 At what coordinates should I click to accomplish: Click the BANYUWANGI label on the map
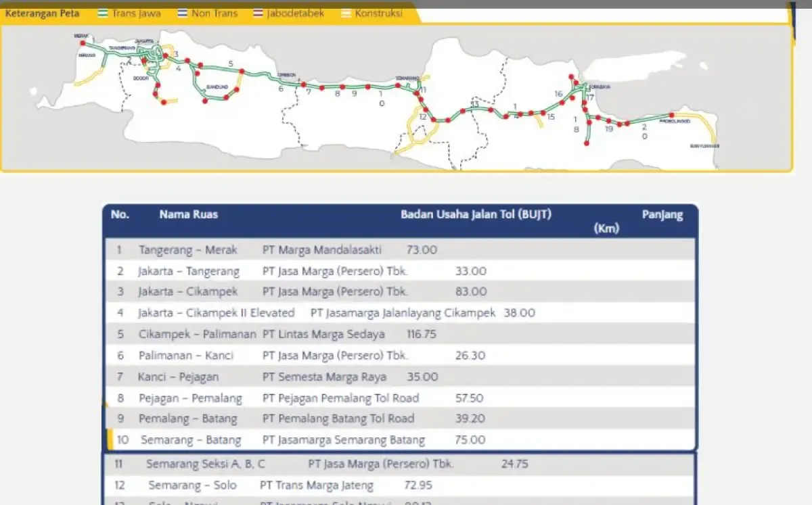(704, 146)
